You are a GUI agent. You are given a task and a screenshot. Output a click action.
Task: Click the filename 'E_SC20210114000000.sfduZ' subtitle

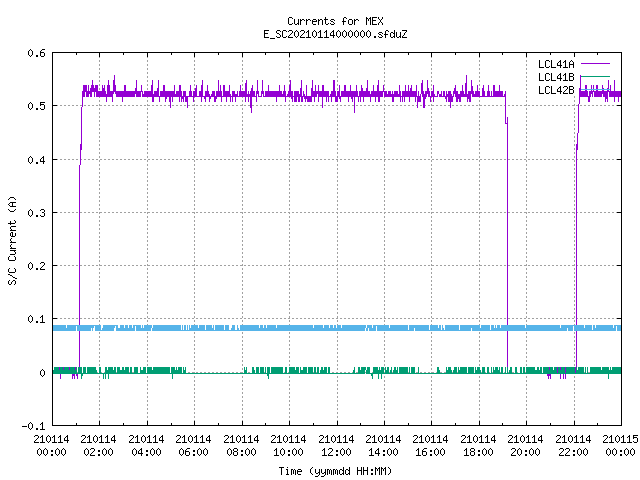(335, 34)
